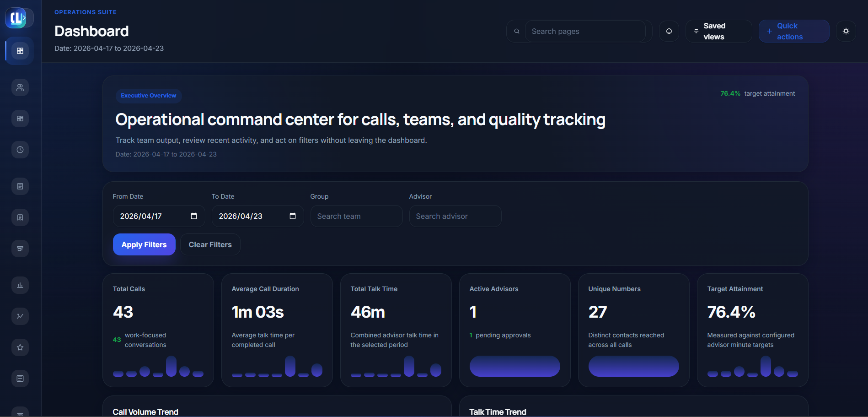Click the Apply Filters button
Screen dimensions: 868x417
coord(144,244)
